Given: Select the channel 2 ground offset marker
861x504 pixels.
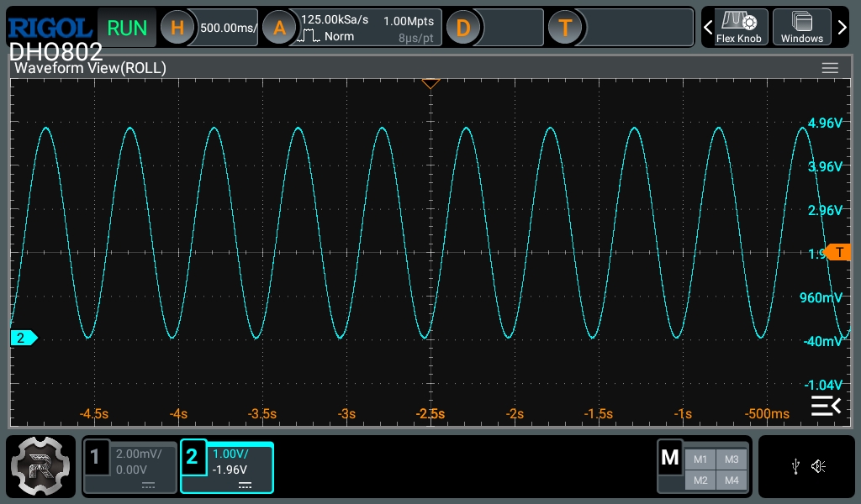Looking at the screenshot, I should tap(24, 338).
